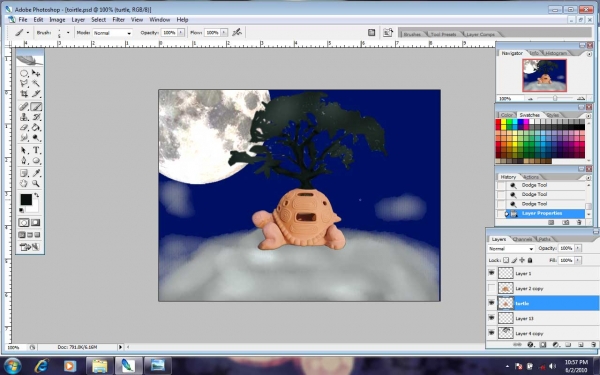Hide Layer 13 visibility
The width and height of the screenshot is (600, 375).
[492, 318]
